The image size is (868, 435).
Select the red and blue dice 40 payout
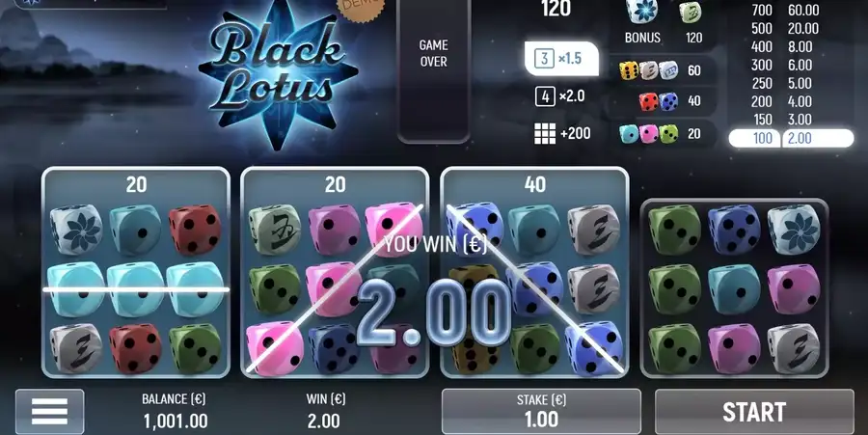[x=670, y=101]
